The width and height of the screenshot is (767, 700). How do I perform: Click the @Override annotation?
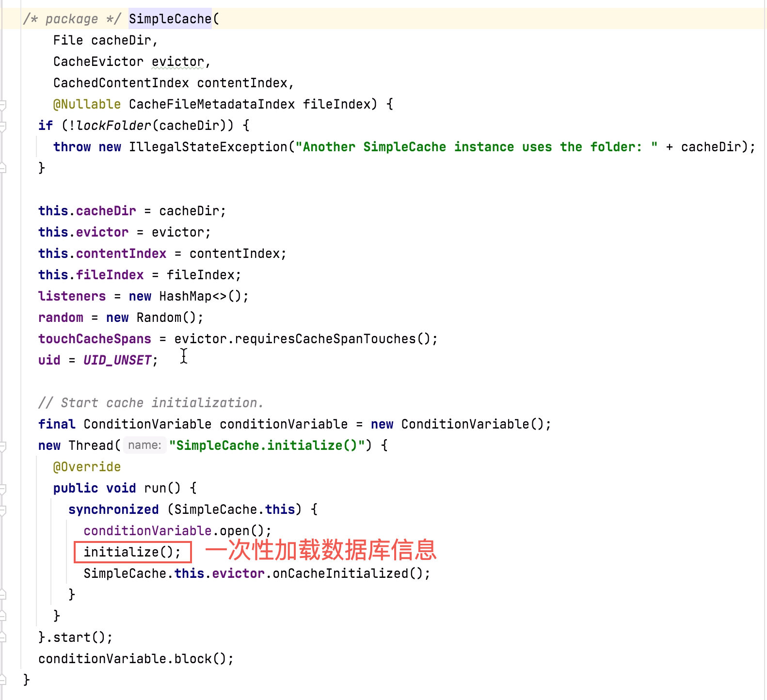click(x=87, y=467)
